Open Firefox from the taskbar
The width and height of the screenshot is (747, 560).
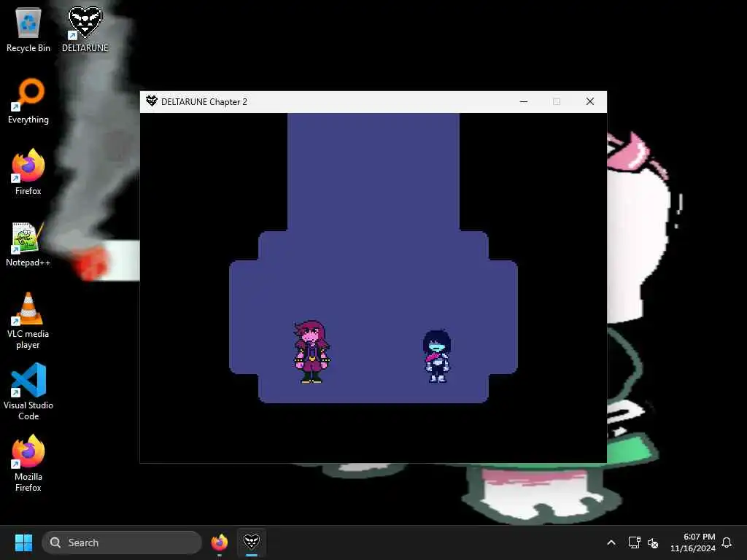(x=219, y=542)
